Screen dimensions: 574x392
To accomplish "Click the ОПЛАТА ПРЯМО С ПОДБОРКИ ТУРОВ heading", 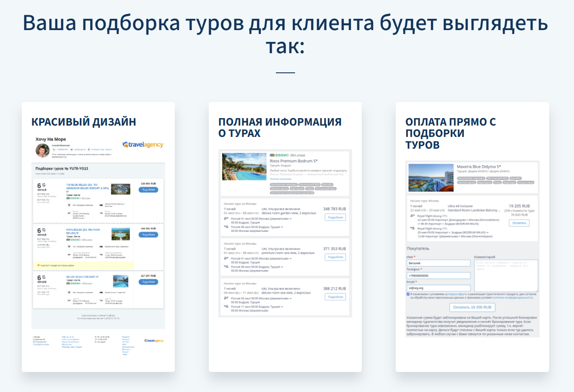I will [451, 133].
